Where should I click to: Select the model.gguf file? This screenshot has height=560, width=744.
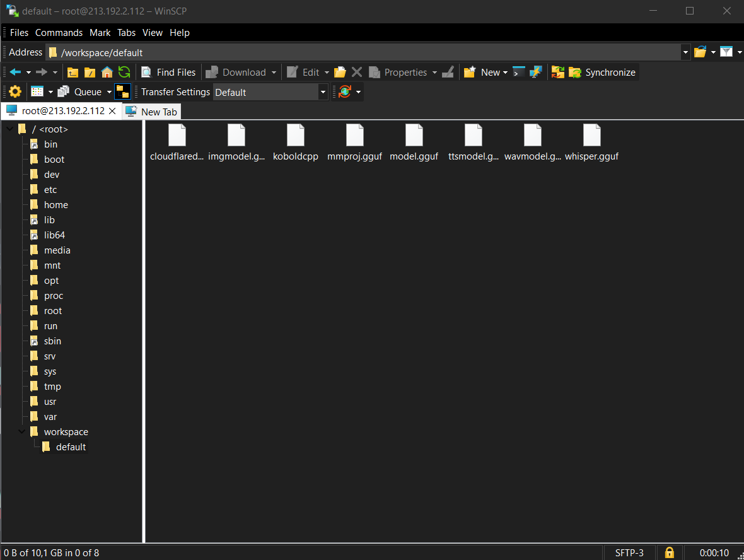pos(414,143)
